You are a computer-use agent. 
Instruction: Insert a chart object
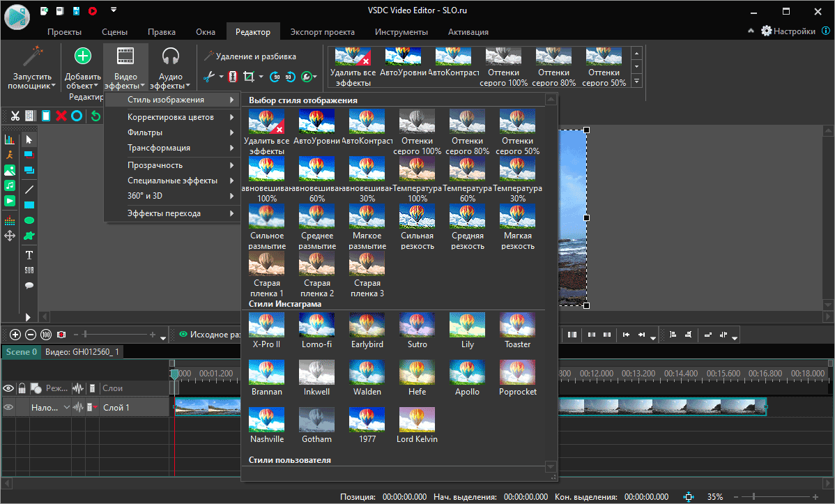(x=10, y=139)
